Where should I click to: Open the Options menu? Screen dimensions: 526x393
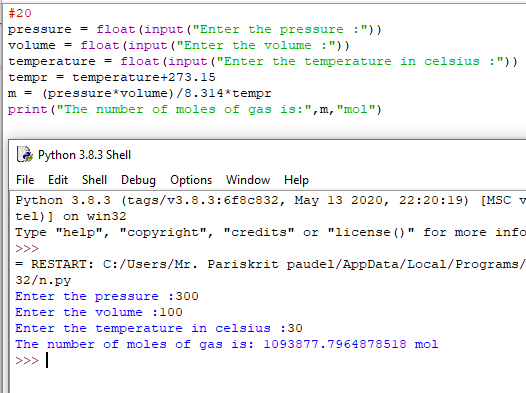point(191,180)
